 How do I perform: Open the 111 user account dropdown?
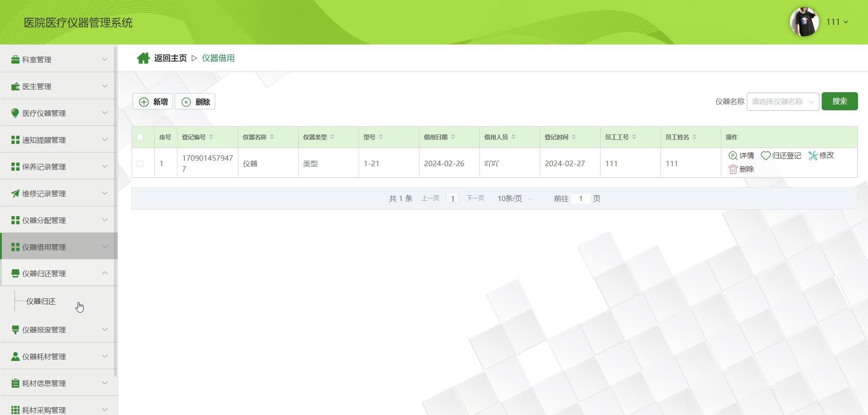click(x=837, y=21)
